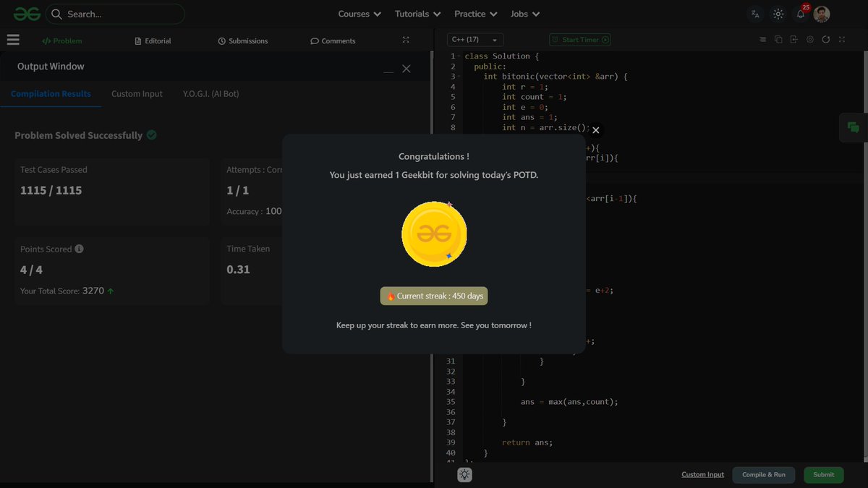Click the Geekbit gold coin image
The height and width of the screenshot is (488, 868).
point(434,234)
